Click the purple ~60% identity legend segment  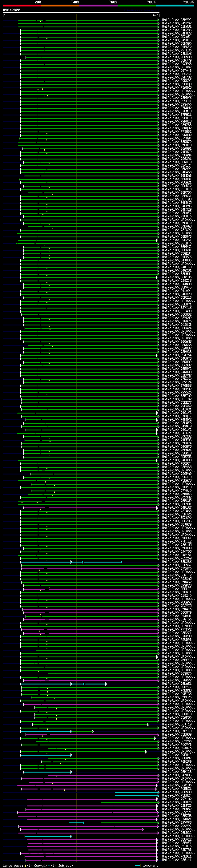[98, 6]
